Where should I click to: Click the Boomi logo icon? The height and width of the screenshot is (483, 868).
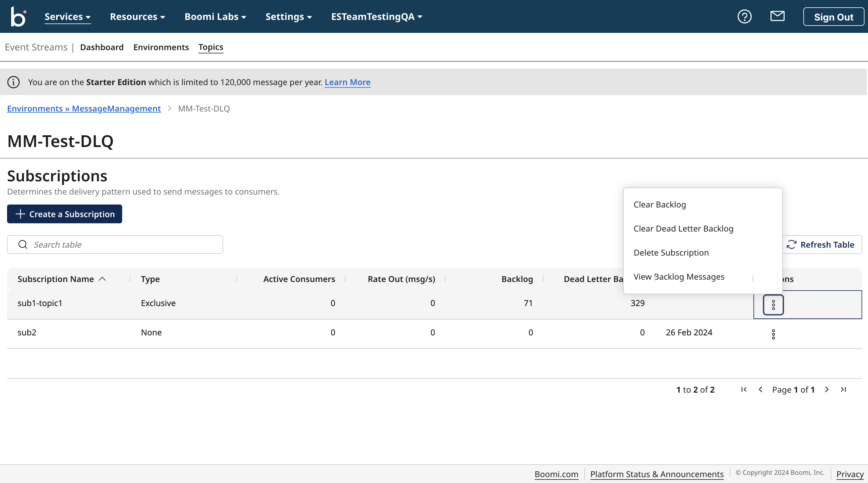point(18,16)
